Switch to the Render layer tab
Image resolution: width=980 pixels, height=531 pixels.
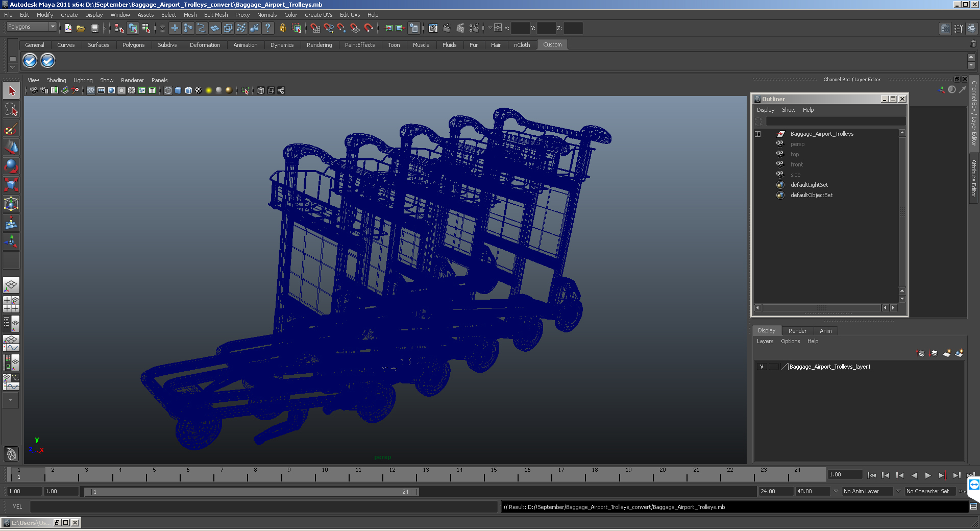coord(797,331)
